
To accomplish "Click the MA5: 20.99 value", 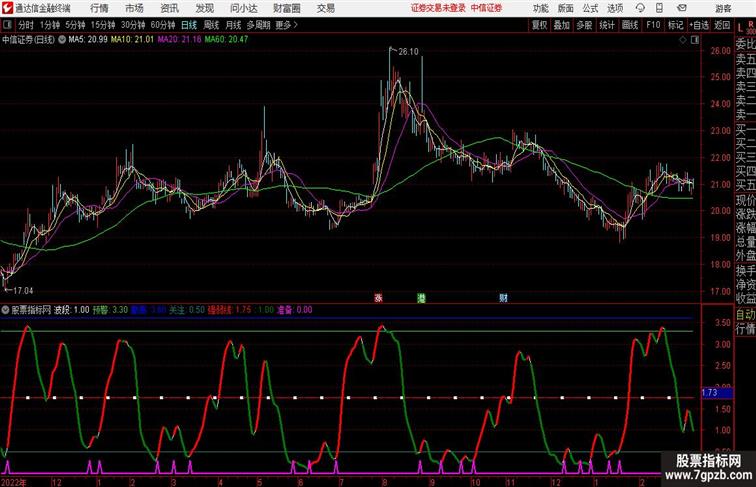I will coord(88,40).
